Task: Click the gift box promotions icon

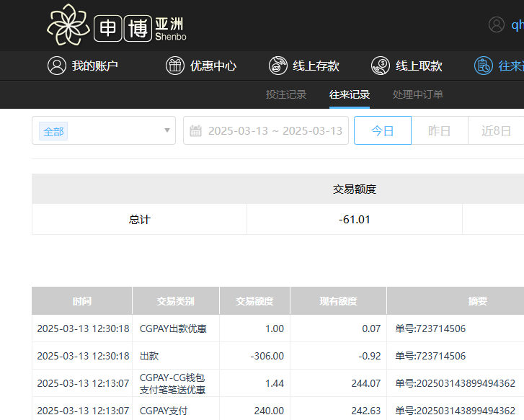Action: click(x=175, y=66)
